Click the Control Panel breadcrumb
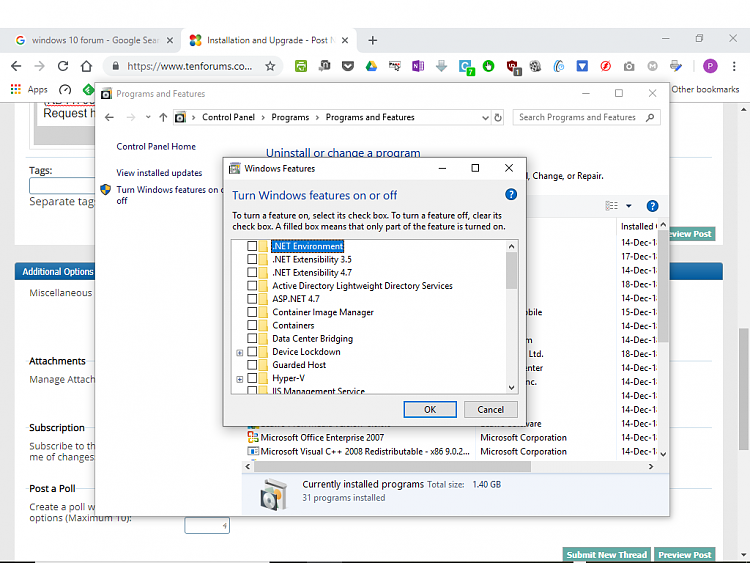 click(x=228, y=117)
